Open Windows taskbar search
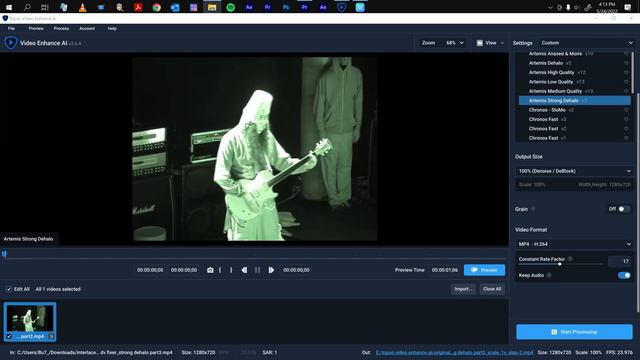 (x=27, y=7)
